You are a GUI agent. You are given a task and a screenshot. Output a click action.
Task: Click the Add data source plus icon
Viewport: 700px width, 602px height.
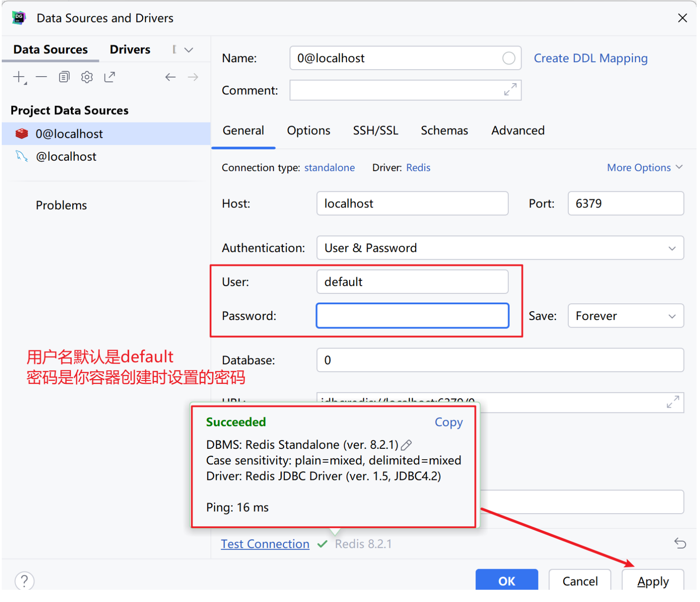[x=19, y=77]
